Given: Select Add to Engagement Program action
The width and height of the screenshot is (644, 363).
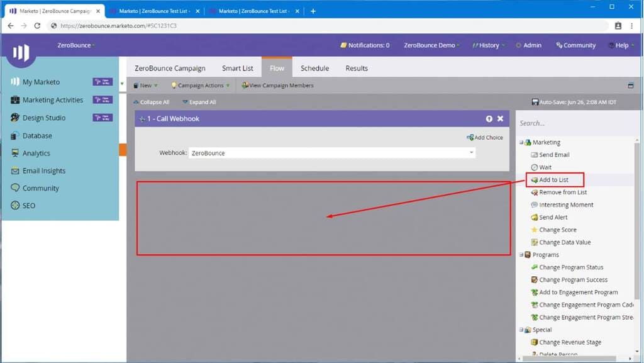Looking at the screenshot, I should tap(578, 293).
